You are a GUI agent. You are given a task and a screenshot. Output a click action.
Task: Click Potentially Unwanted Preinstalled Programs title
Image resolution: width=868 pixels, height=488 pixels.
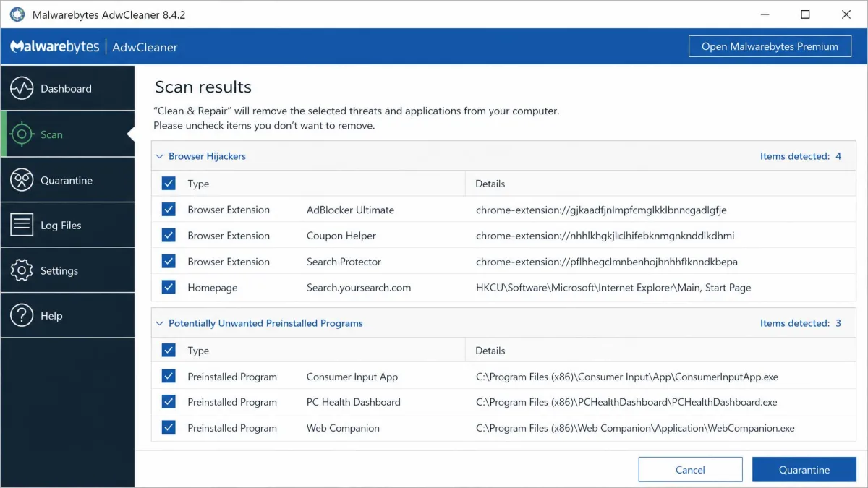click(x=265, y=323)
